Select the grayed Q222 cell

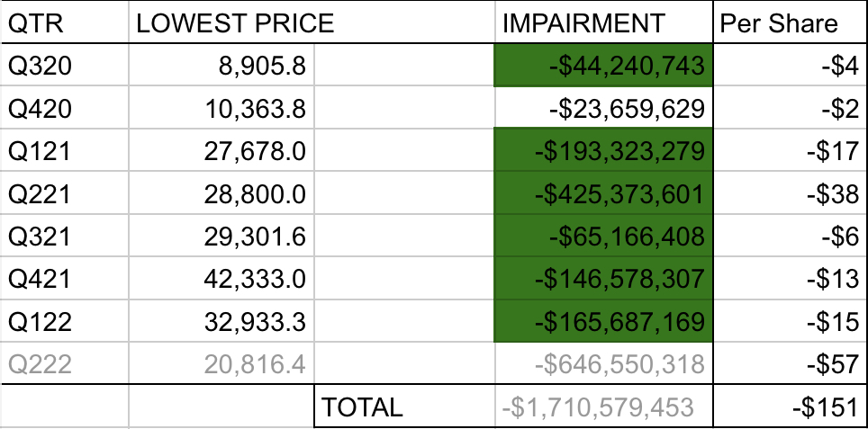[65, 364]
